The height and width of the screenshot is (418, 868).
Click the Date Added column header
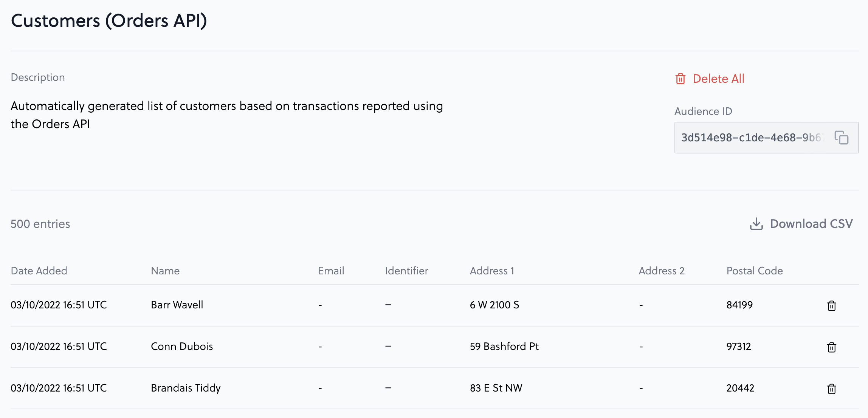tap(39, 271)
